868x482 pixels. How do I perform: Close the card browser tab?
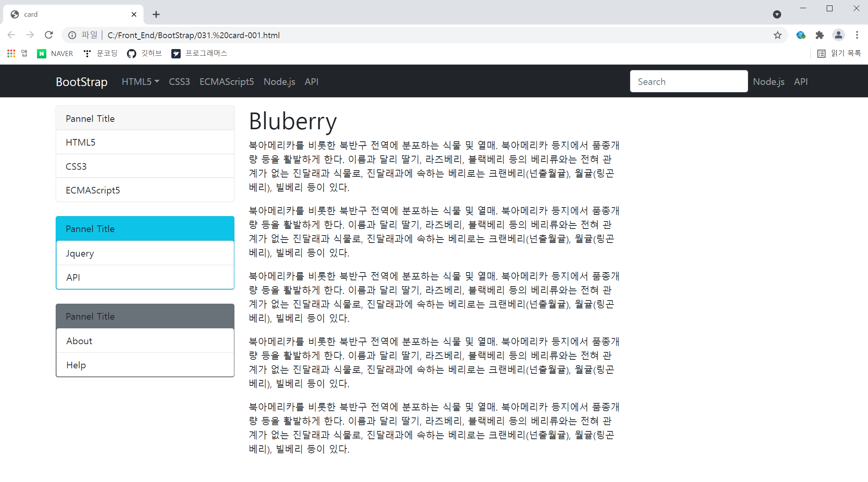click(134, 14)
